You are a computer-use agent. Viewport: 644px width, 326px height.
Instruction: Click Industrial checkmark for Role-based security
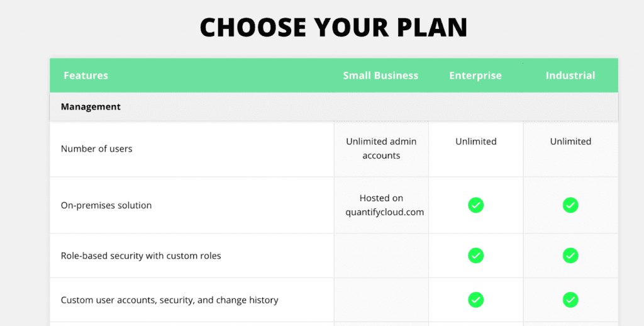tap(570, 256)
